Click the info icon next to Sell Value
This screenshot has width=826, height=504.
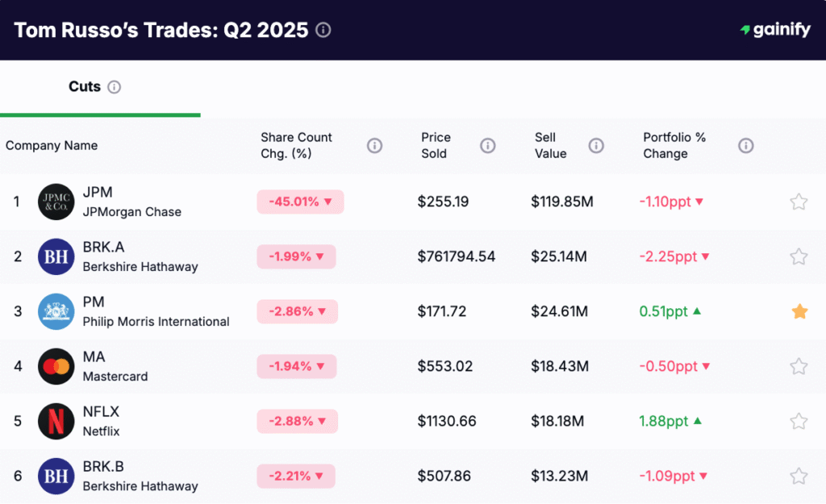[596, 146]
